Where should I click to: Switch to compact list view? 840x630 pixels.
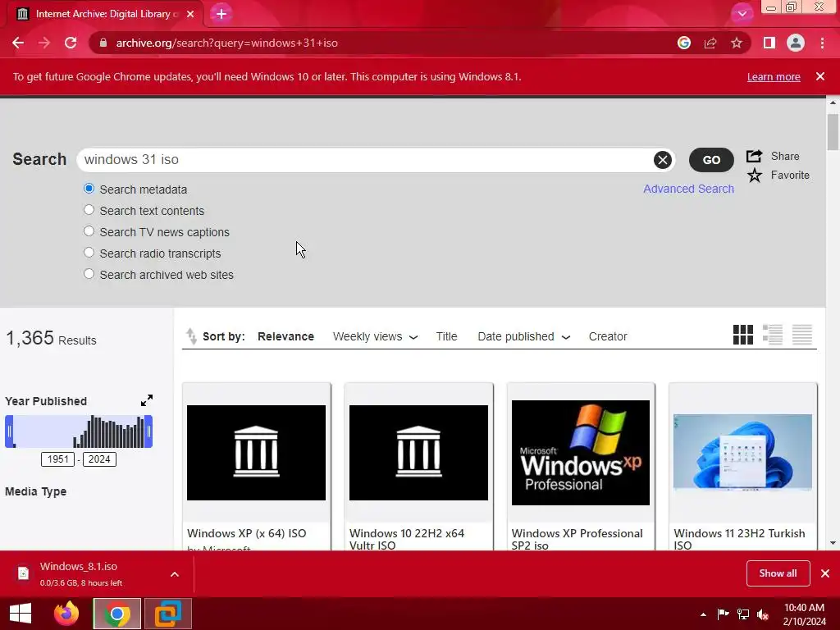pos(802,335)
